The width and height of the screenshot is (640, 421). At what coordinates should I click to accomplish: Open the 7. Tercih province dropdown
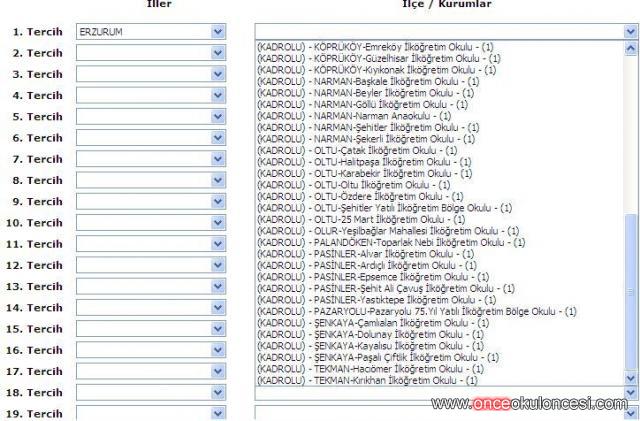pyautogui.click(x=151, y=159)
